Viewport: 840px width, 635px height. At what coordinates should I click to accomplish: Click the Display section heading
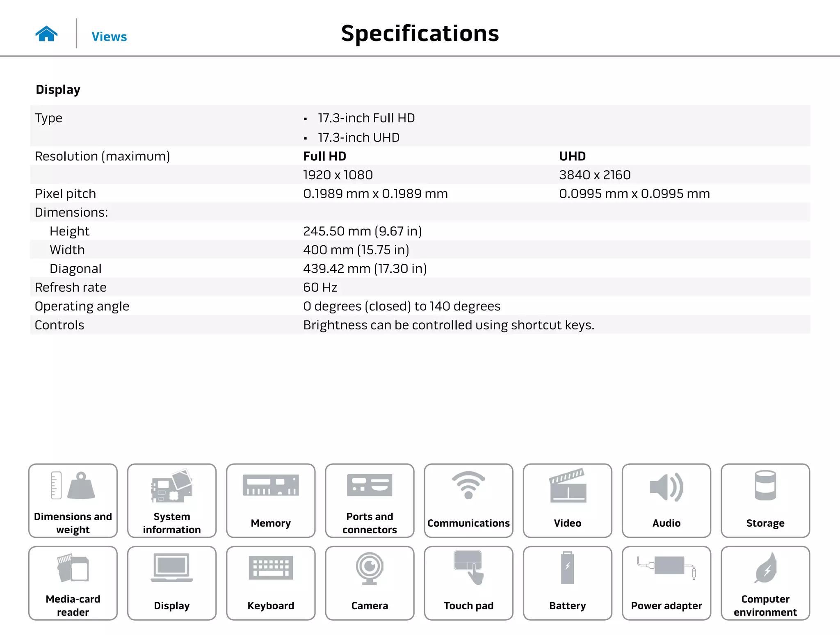(58, 90)
